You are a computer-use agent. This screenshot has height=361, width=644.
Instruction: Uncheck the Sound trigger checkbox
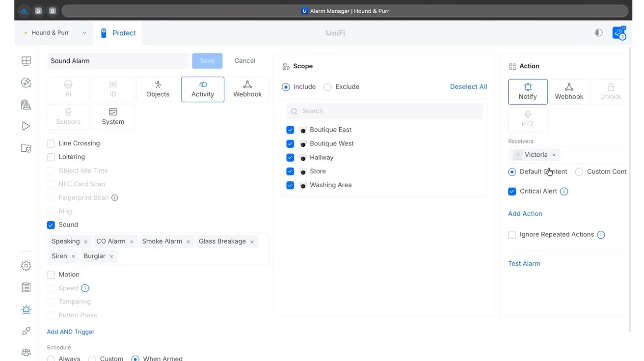click(x=51, y=225)
